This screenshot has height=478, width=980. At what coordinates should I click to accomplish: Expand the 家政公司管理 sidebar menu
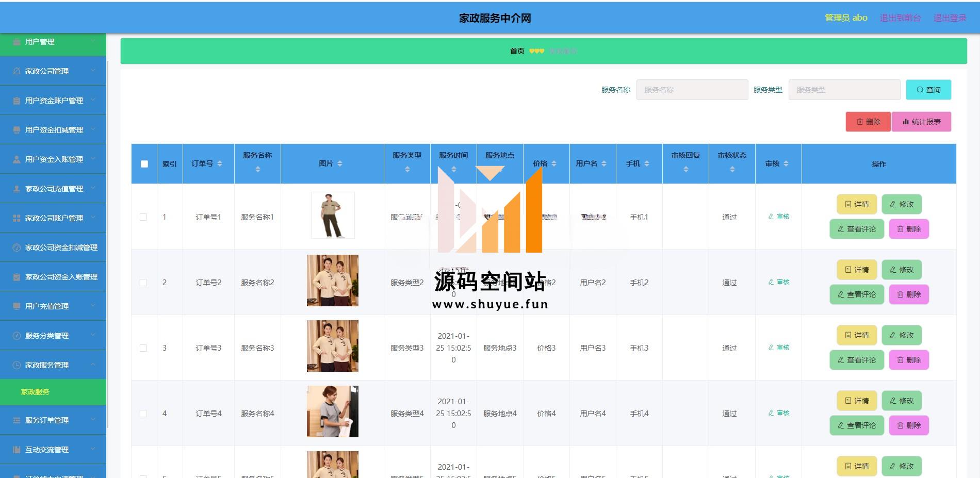93,71
